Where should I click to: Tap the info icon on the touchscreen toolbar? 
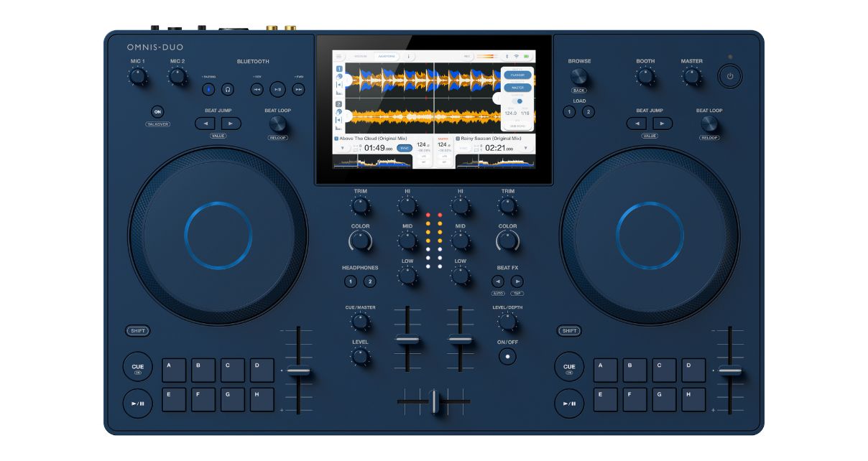[409, 56]
